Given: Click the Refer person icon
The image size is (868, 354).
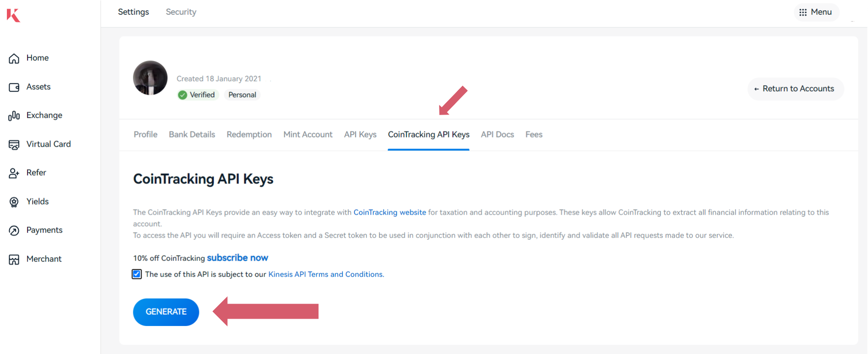Looking at the screenshot, I should (14, 173).
